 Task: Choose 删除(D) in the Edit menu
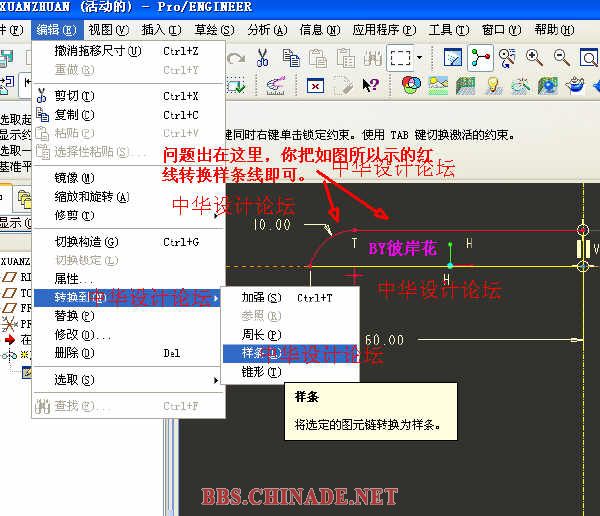click(128, 353)
